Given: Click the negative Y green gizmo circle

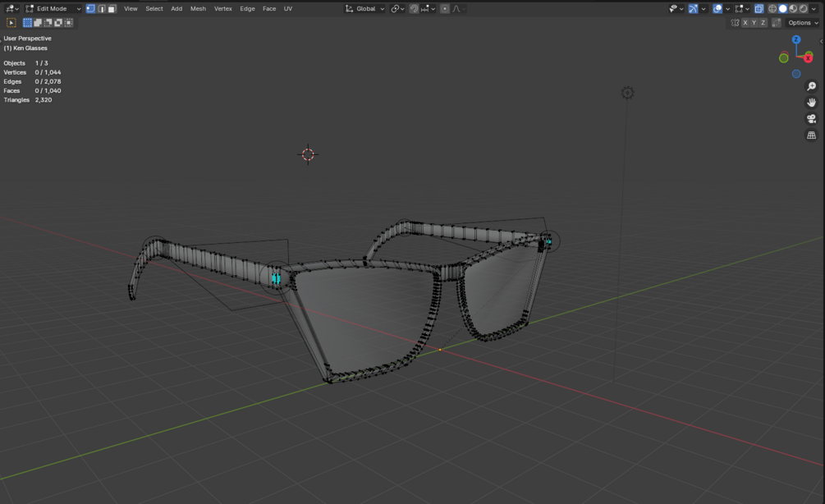Looking at the screenshot, I should click(783, 58).
